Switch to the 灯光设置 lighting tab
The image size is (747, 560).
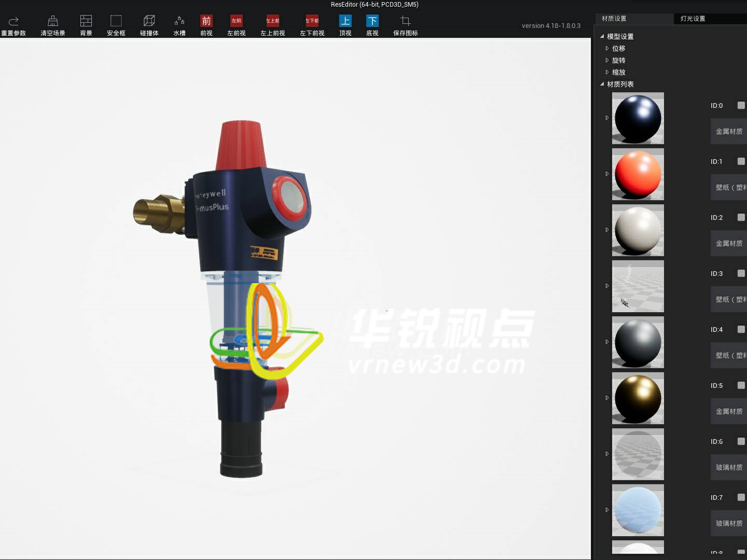[693, 18]
